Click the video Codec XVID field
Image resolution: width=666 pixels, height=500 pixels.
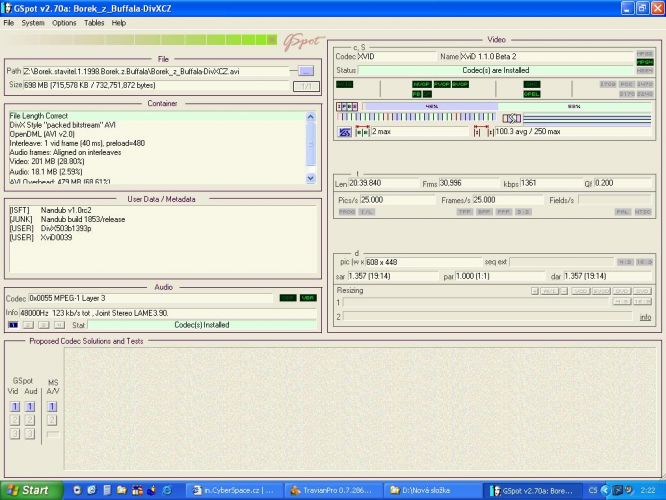pyautogui.click(x=396, y=56)
